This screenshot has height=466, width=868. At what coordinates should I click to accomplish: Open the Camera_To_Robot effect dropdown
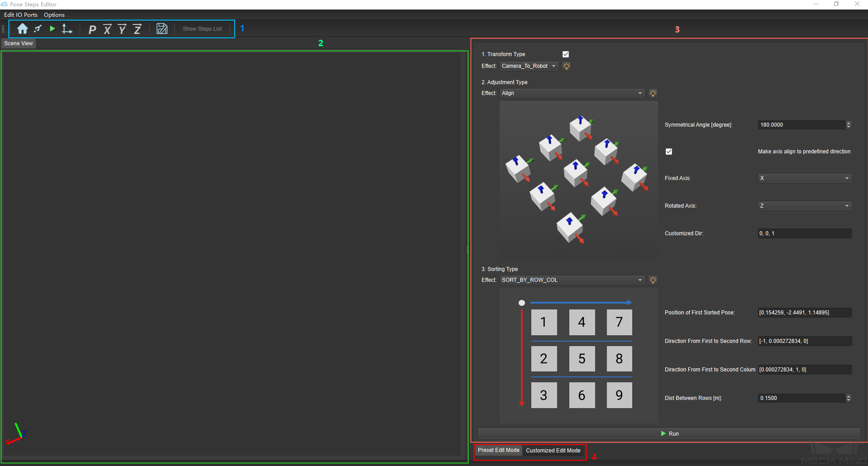coord(529,66)
